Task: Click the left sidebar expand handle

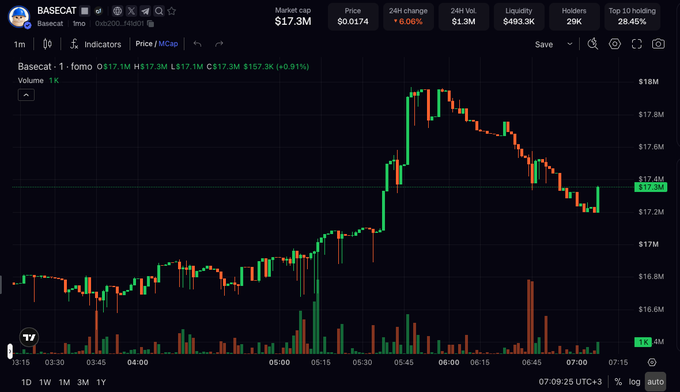Action: click(x=10, y=351)
